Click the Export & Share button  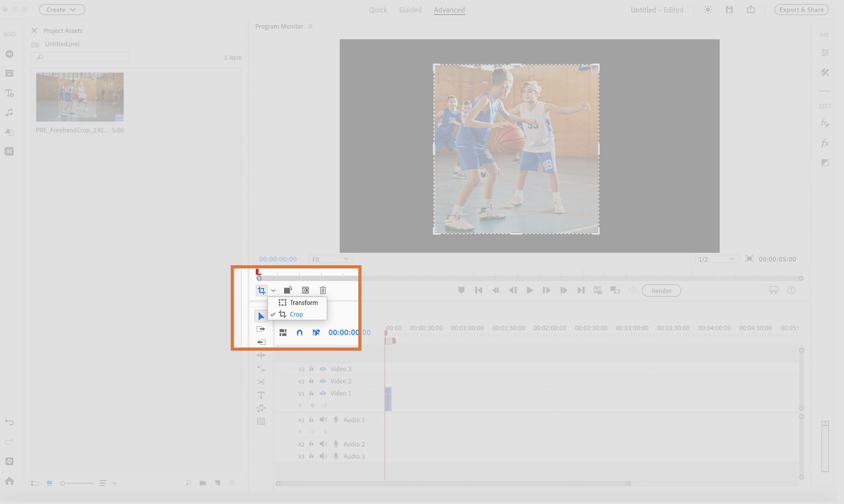coord(802,10)
